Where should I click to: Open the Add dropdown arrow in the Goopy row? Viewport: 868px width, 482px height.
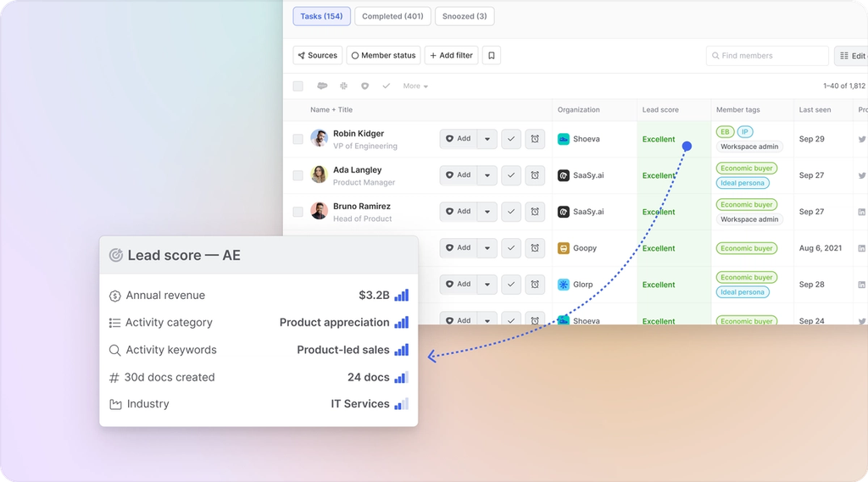click(x=487, y=248)
